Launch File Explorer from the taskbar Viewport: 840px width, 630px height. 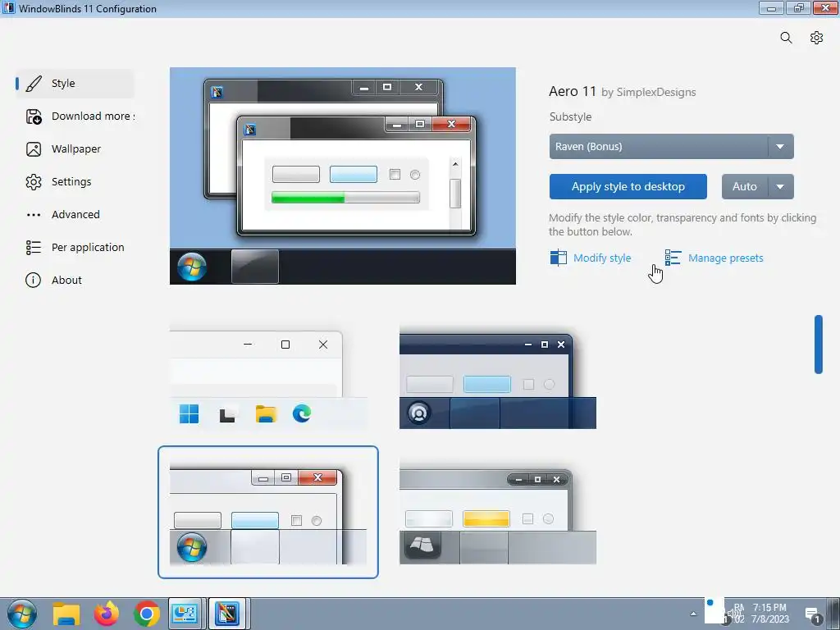(x=66, y=614)
